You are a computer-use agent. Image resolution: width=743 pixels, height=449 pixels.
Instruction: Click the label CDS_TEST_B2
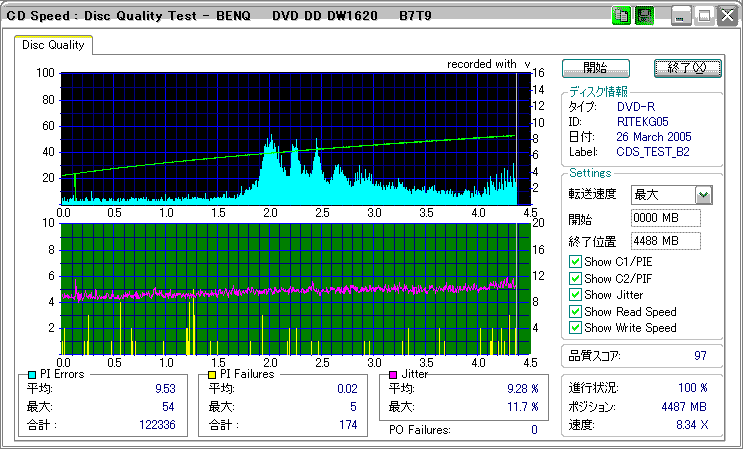pos(653,153)
